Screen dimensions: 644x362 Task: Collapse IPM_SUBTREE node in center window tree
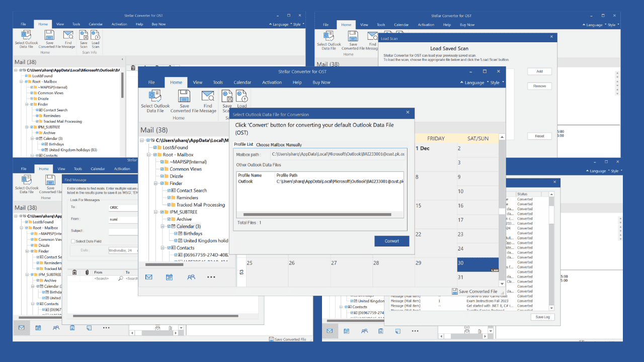155,212
